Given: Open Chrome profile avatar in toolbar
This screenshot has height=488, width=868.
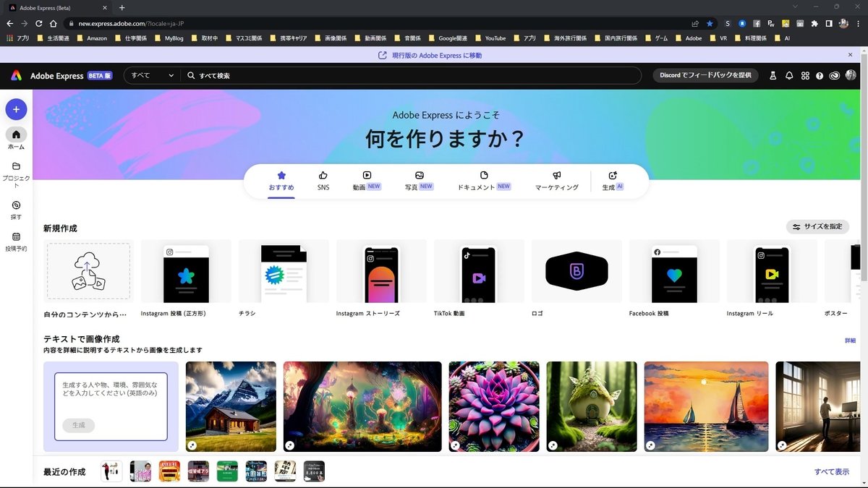Looking at the screenshot, I should point(843,23).
